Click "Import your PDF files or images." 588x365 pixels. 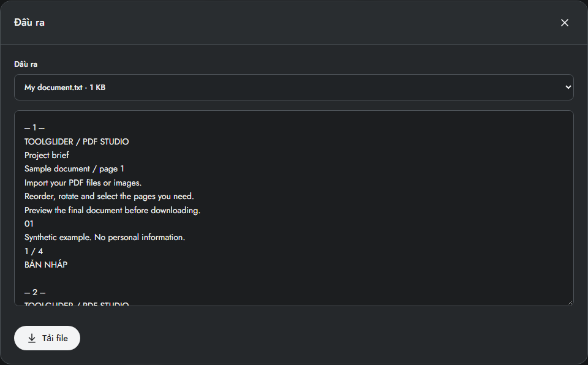point(83,182)
